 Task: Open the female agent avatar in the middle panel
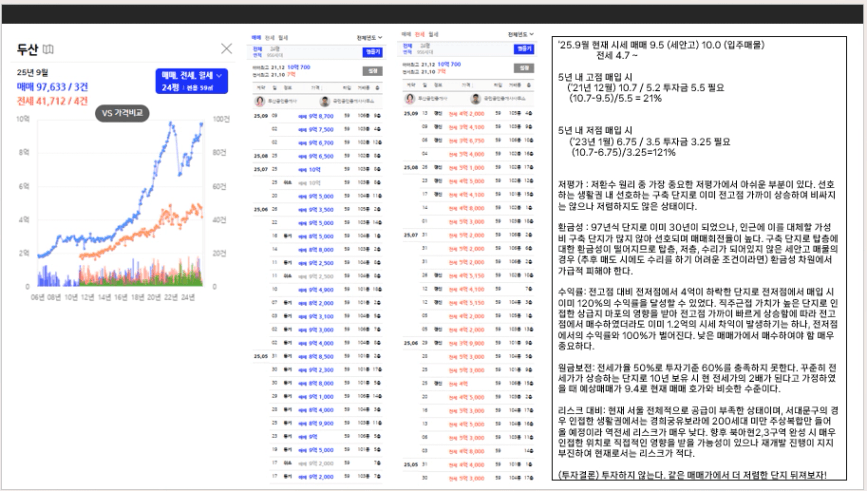tap(259, 101)
